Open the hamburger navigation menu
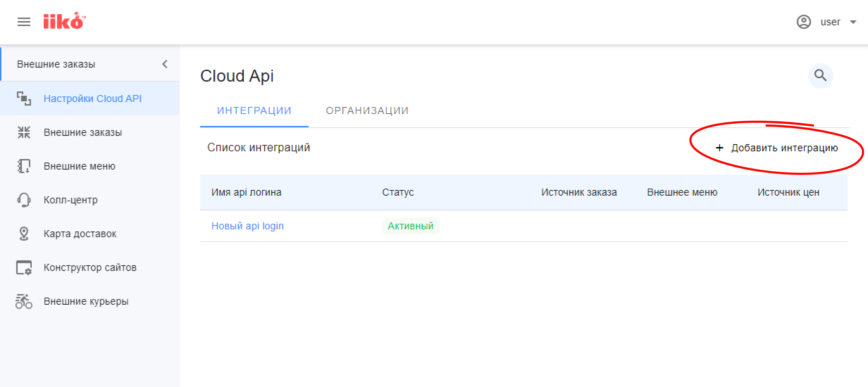 24,22
